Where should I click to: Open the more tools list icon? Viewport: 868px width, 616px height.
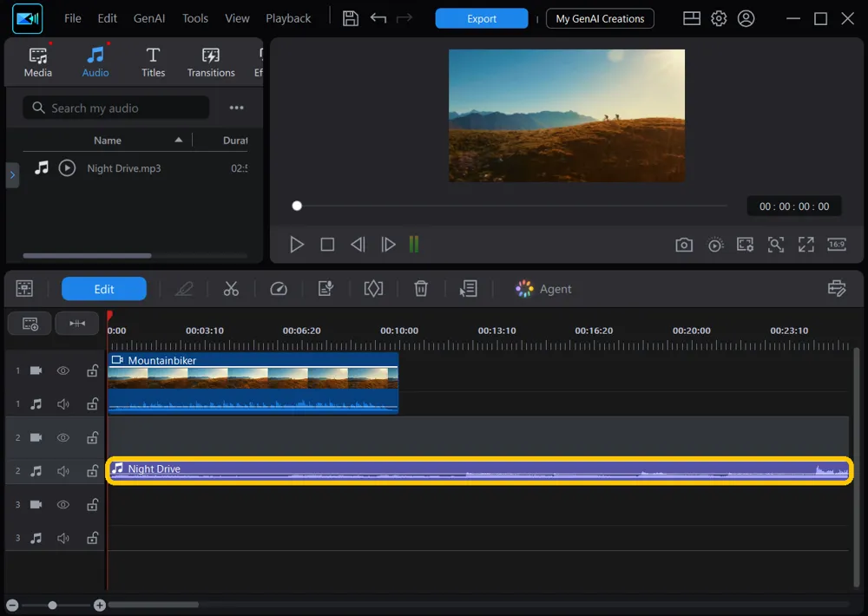(469, 288)
